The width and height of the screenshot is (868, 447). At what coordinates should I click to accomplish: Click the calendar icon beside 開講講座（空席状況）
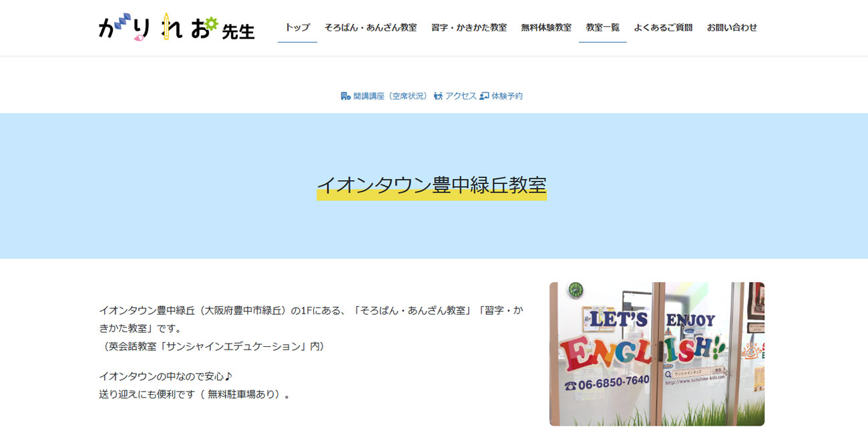point(345,95)
